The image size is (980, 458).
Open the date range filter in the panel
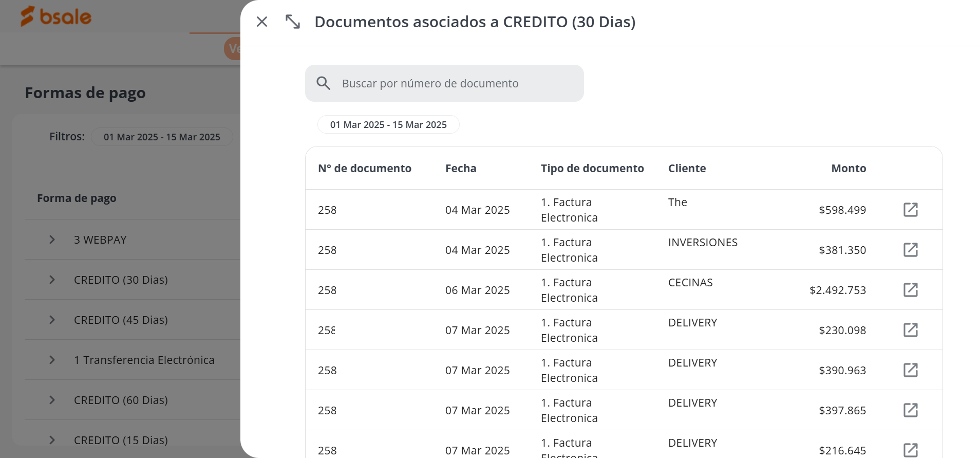pyautogui.click(x=388, y=124)
